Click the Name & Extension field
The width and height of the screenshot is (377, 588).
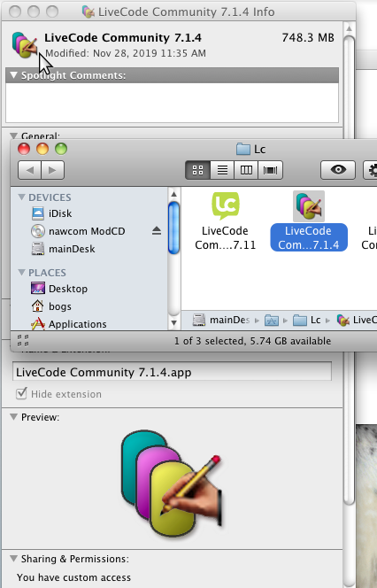(x=172, y=373)
